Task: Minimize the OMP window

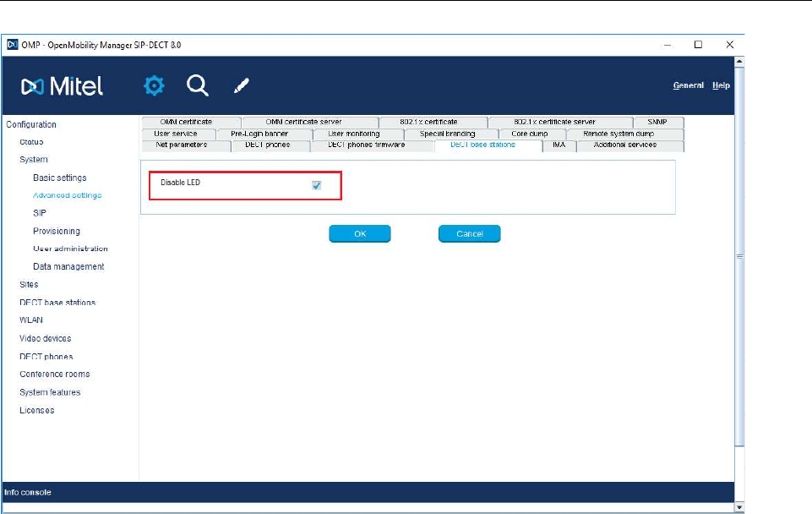Action: pyautogui.click(x=668, y=45)
